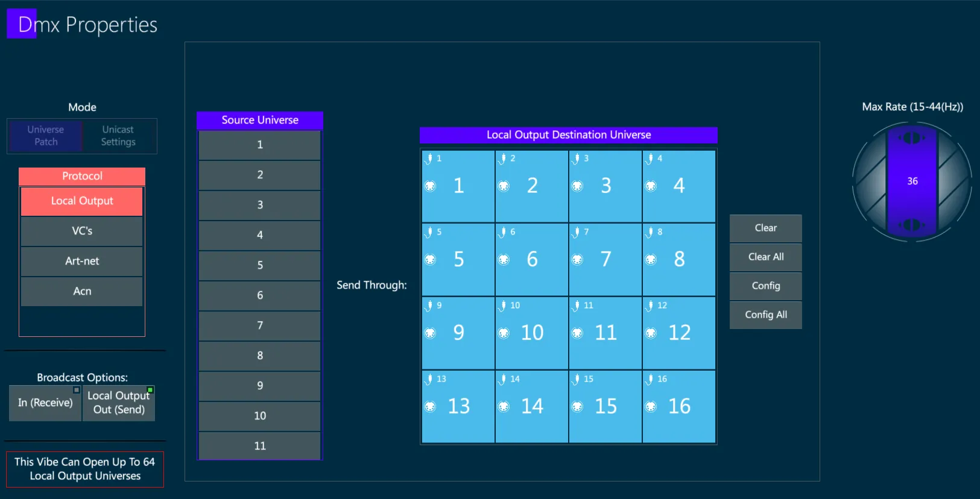This screenshot has width=980, height=499.
Task: Switch to Universe Patch mode
Action: [x=46, y=136]
